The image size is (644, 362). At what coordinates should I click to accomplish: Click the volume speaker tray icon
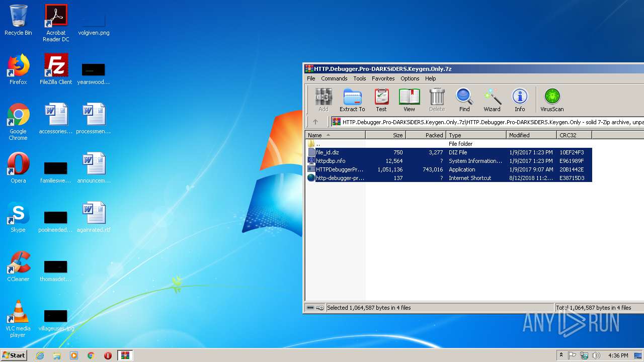pos(596,355)
